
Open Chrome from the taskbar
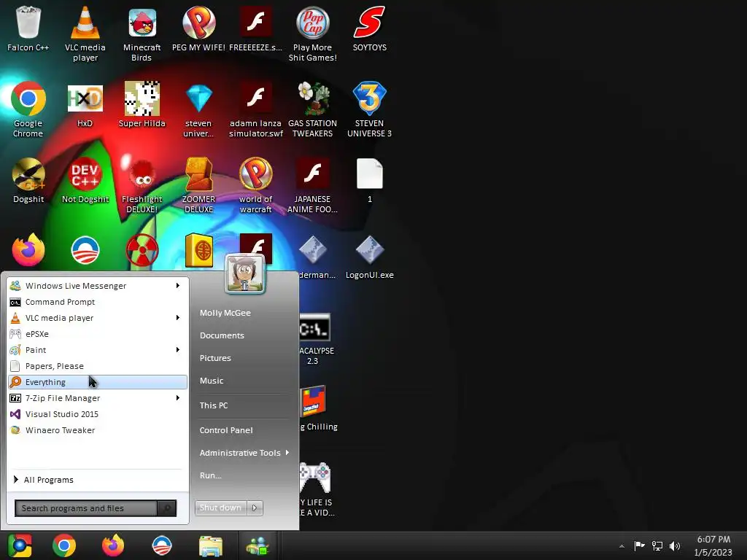[64, 545]
